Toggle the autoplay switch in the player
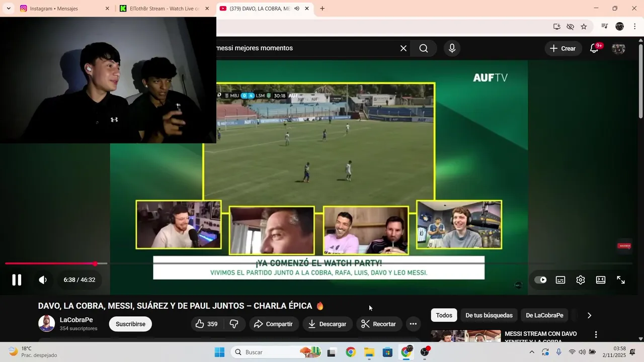644x362 pixels. tap(540, 280)
